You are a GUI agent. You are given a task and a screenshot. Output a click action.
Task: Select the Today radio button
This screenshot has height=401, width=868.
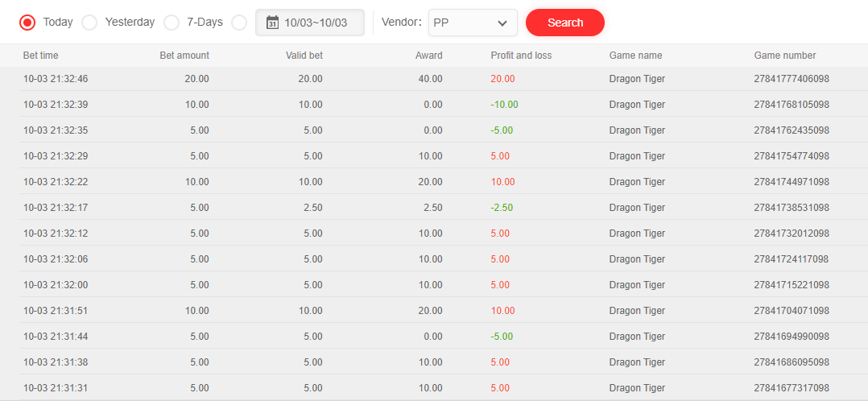point(27,23)
